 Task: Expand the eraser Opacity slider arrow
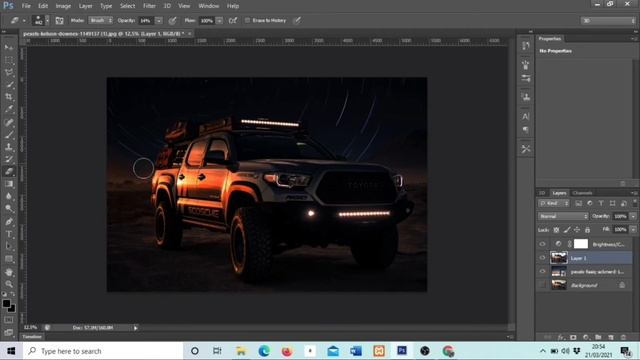pyautogui.click(x=159, y=20)
